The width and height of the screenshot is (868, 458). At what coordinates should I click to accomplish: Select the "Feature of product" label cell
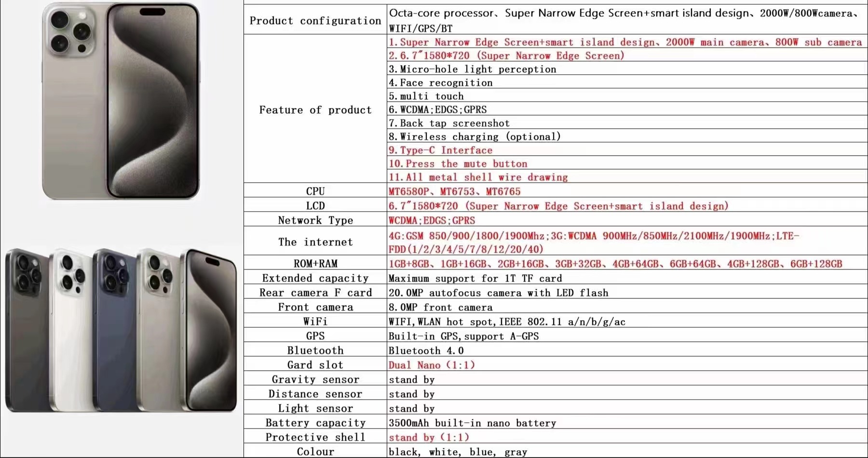[315, 110]
